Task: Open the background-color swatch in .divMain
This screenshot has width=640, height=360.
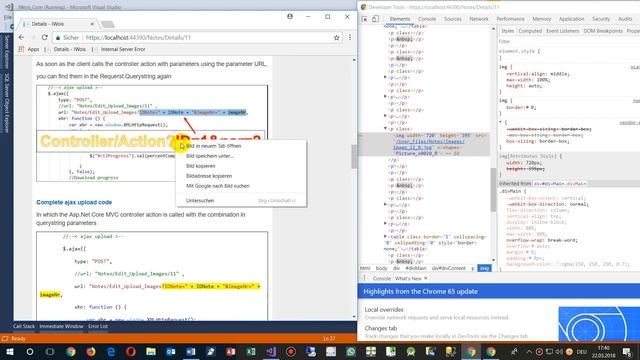Action: point(558,264)
